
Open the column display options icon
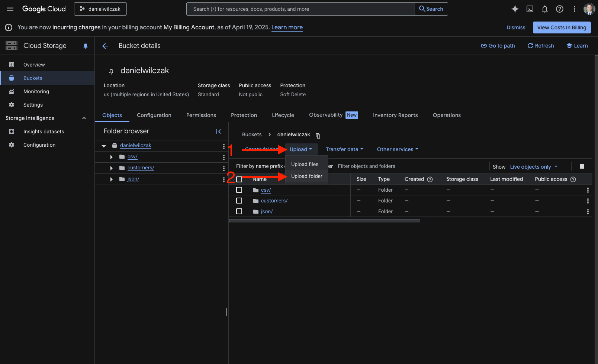(x=582, y=166)
